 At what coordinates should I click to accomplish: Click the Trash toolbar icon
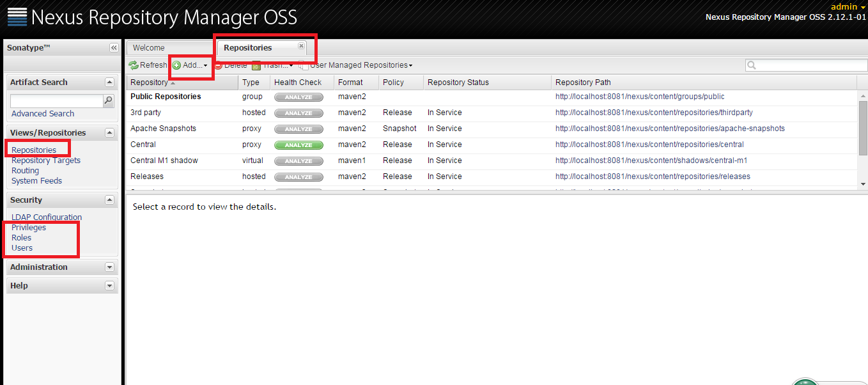[x=256, y=65]
